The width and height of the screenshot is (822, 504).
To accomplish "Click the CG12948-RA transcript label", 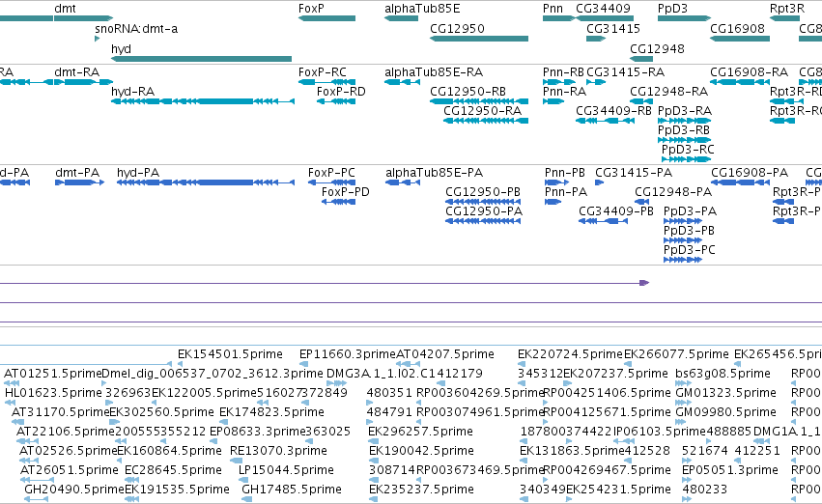I will click(x=669, y=92).
